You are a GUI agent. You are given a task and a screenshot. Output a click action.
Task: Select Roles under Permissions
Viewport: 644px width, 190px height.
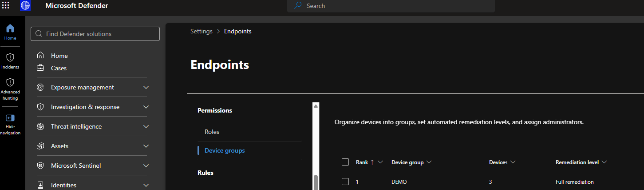click(212, 132)
